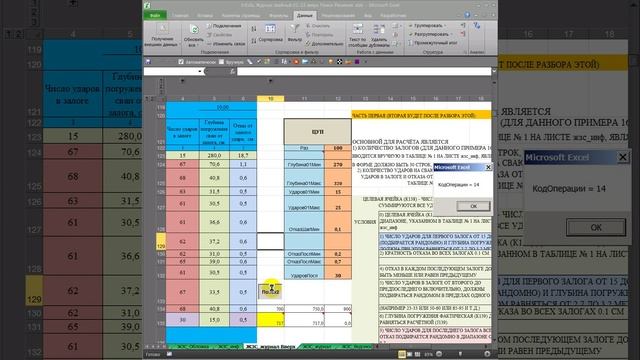The image size is (640, 360).
Task: Toggle the Вручную checkbox
Action: point(221,62)
